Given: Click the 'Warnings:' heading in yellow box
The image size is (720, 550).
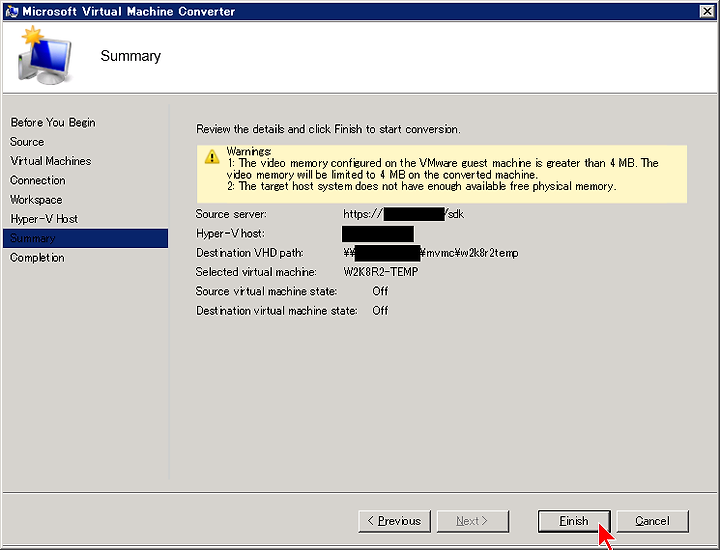Looking at the screenshot, I should pyautogui.click(x=248, y=151).
